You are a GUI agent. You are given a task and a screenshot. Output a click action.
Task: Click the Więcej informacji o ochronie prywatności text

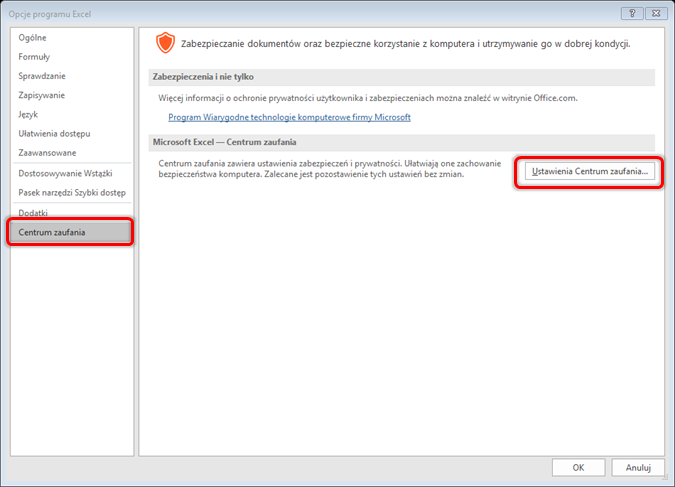click(x=368, y=98)
